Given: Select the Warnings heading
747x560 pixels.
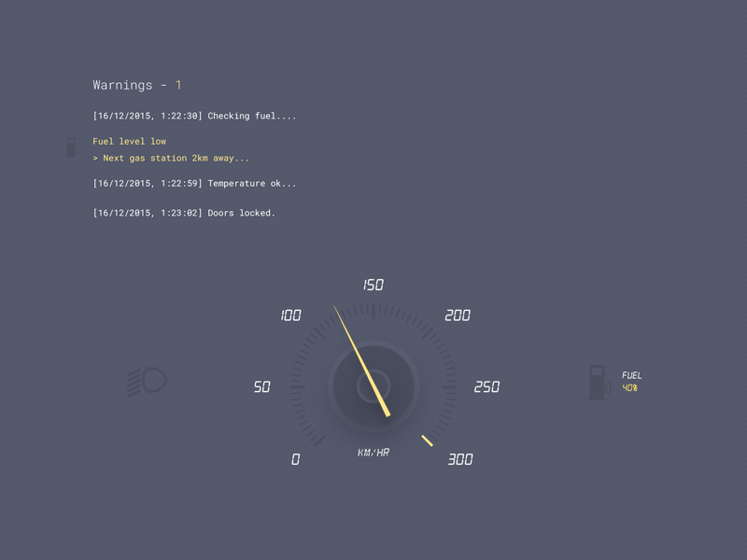Looking at the screenshot, I should point(122,85).
